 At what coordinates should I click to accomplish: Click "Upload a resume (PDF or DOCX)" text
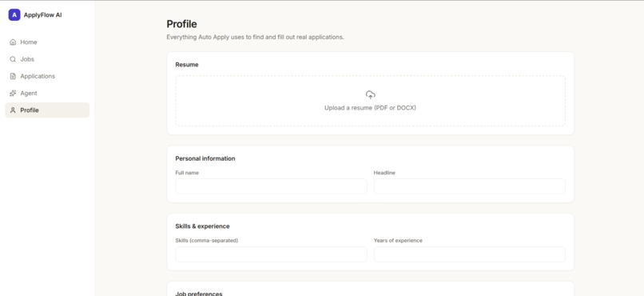point(371,108)
